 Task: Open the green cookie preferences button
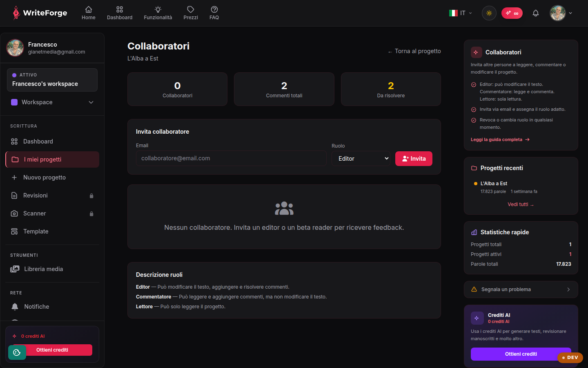point(17,352)
